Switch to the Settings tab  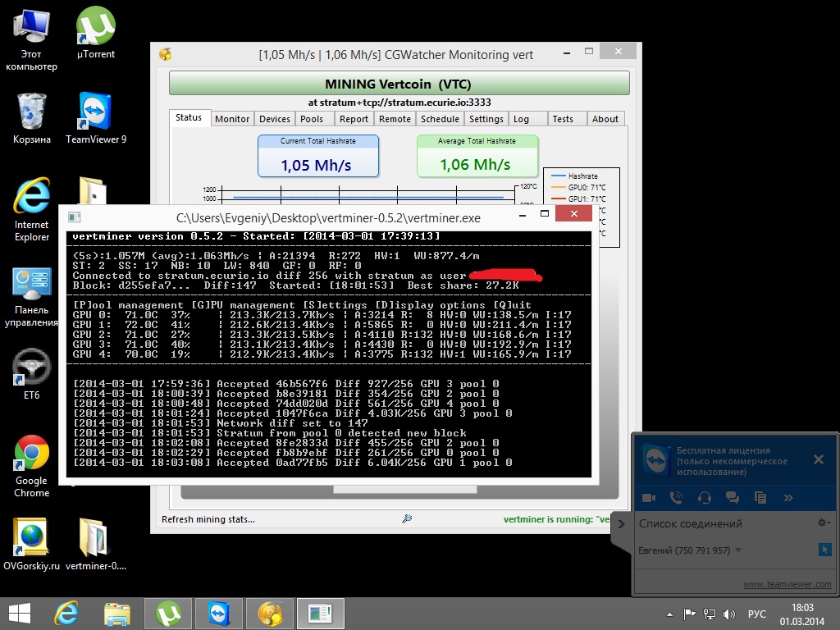point(486,119)
